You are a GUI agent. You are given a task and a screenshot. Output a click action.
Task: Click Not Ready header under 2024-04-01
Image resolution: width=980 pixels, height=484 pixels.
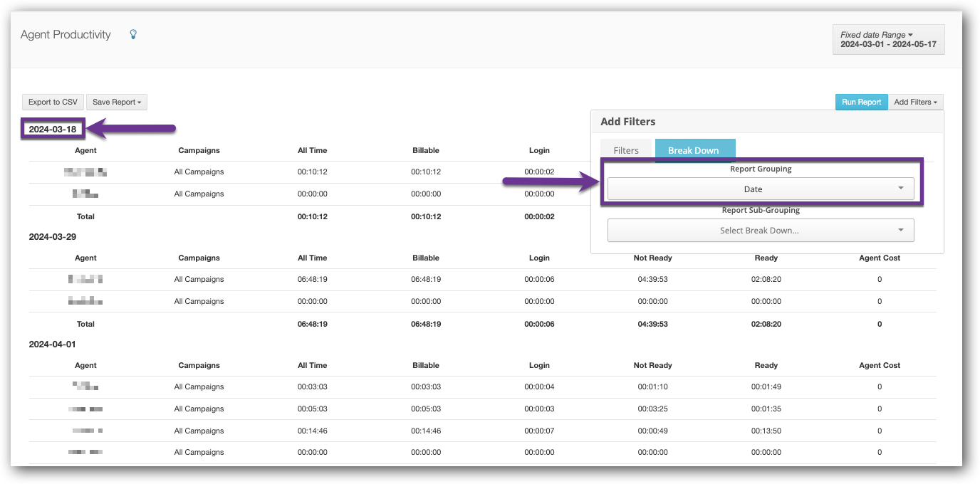(x=652, y=365)
